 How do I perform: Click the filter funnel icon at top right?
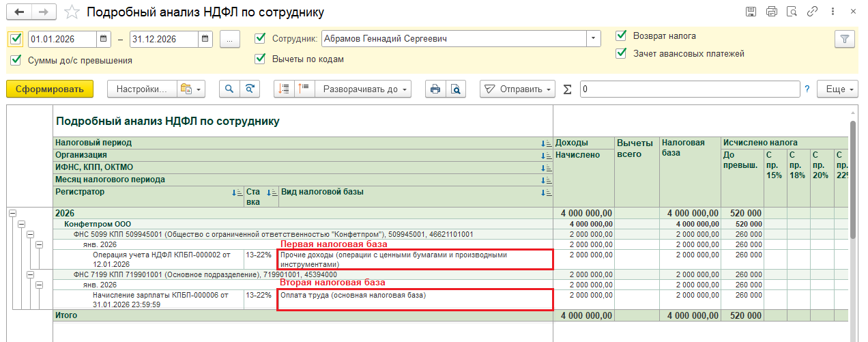point(845,39)
